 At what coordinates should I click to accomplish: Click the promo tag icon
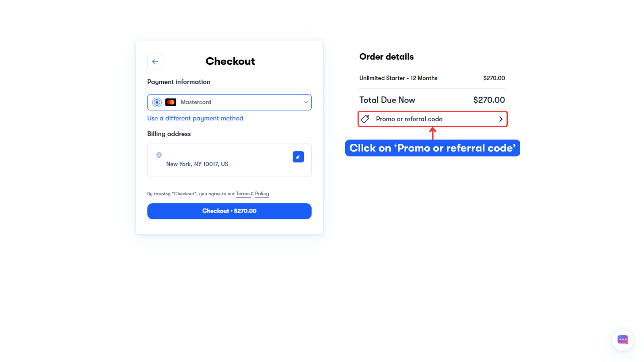click(365, 119)
